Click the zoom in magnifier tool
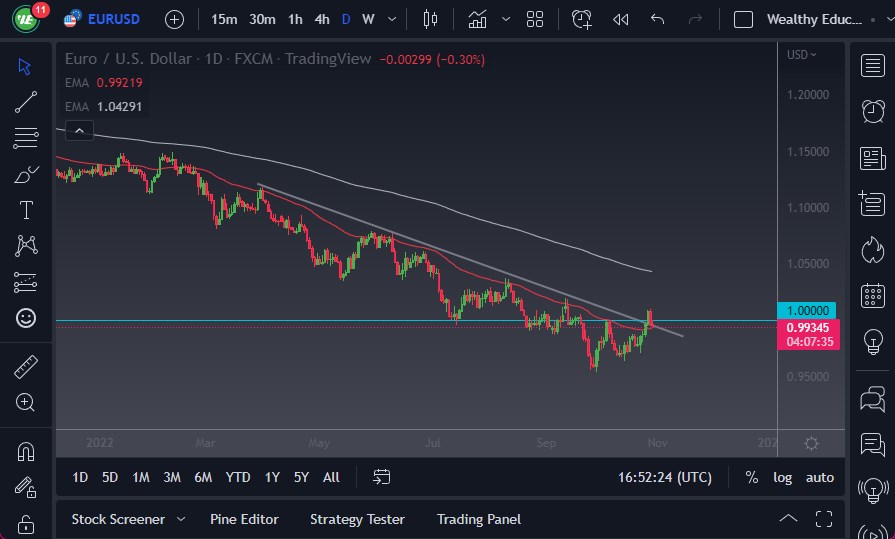 [x=26, y=402]
